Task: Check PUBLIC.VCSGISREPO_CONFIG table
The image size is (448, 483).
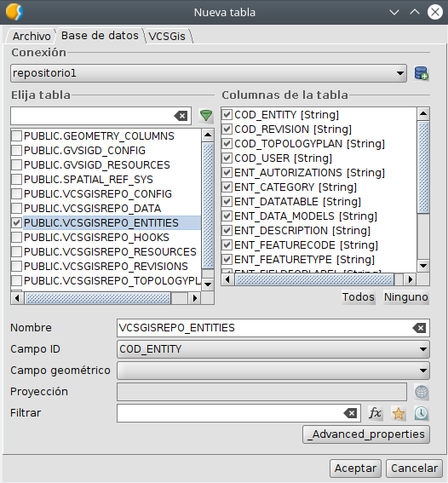Action: 17,193
